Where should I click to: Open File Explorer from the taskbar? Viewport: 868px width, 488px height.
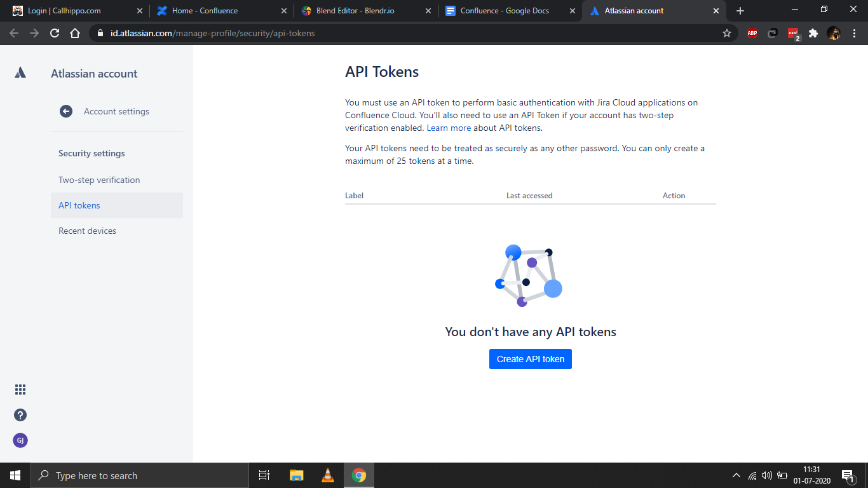pos(297,475)
